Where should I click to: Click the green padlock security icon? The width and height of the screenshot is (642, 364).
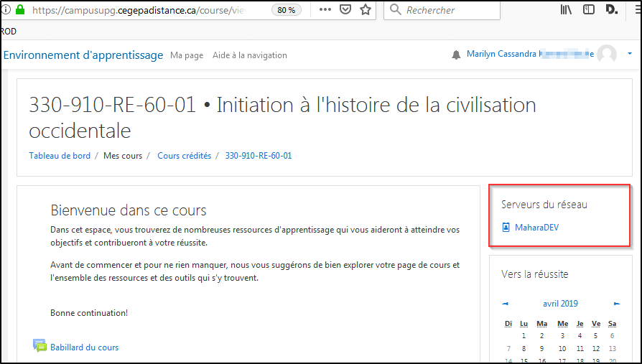point(19,10)
